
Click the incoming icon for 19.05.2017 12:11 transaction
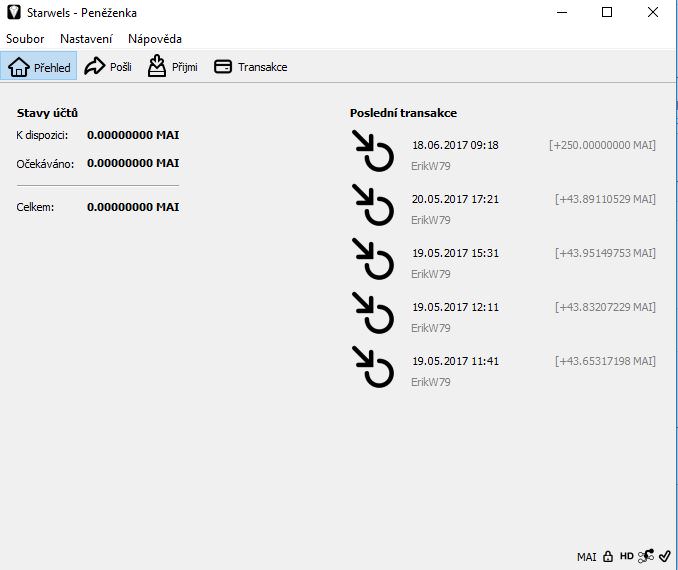pyautogui.click(x=373, y=313)
